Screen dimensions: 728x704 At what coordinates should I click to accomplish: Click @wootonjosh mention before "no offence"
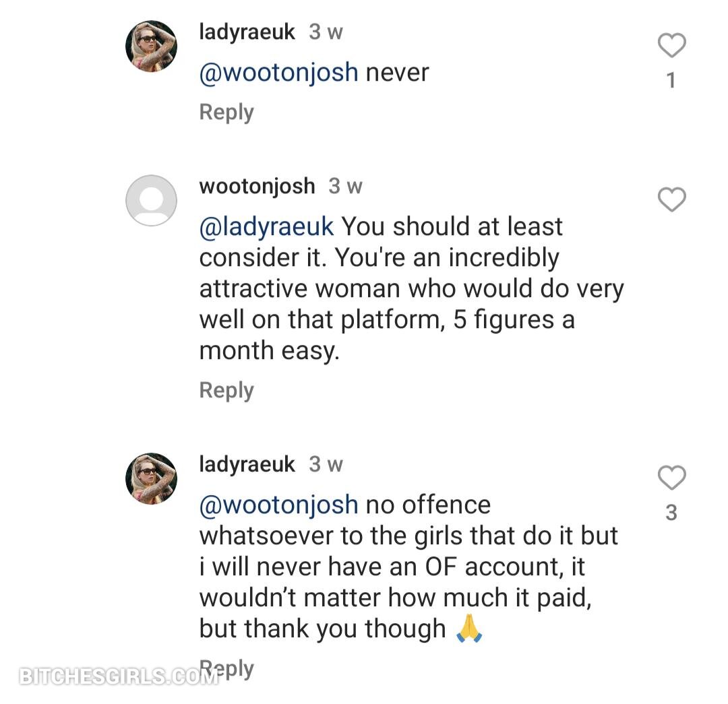(278, 505)
